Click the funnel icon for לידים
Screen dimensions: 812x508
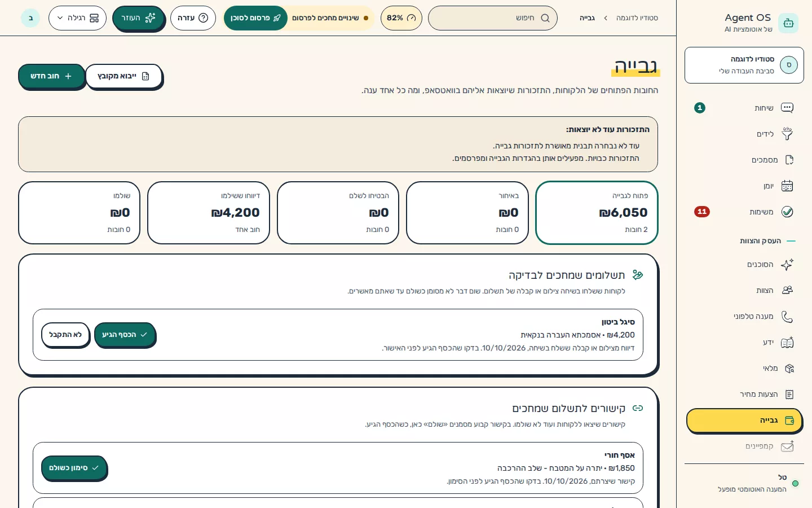point(787,134)
